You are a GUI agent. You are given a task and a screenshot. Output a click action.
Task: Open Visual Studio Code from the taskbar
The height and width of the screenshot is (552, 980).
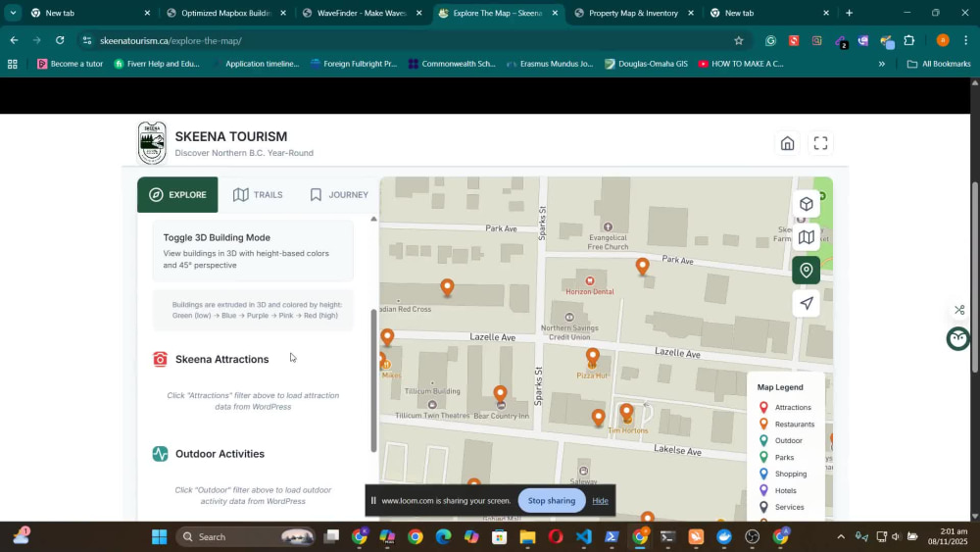583,537
